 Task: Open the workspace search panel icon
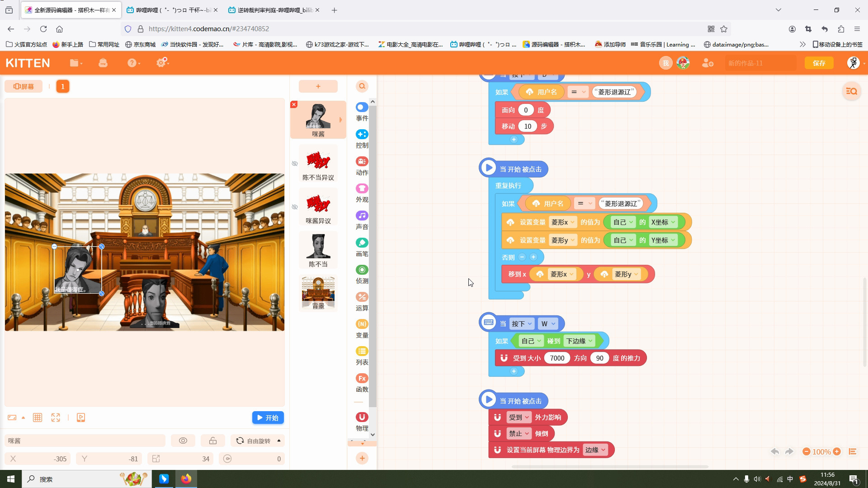click(852, 91)
